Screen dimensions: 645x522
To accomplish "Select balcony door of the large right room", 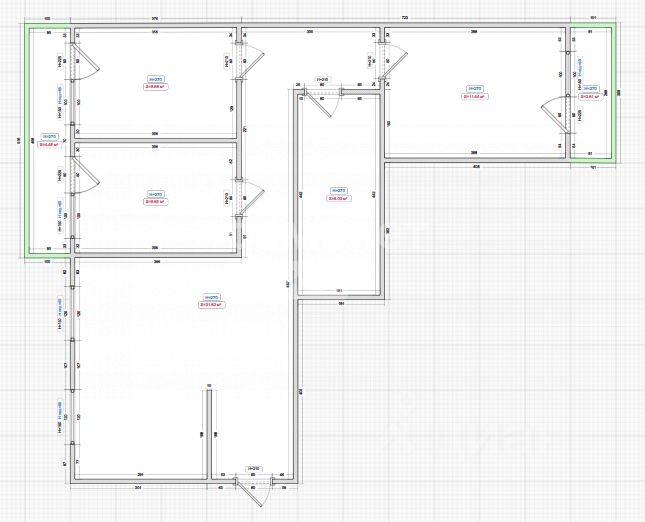I will (554, 114).
